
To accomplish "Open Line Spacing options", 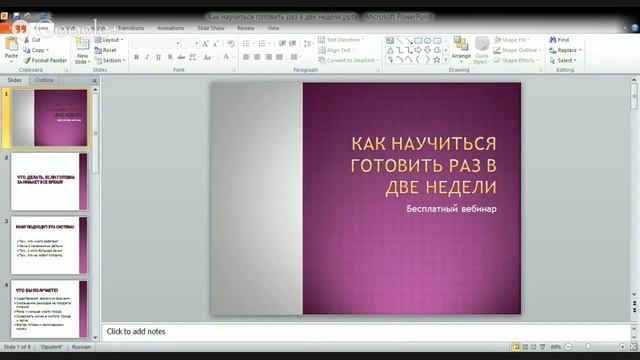I will click(308, 43).
